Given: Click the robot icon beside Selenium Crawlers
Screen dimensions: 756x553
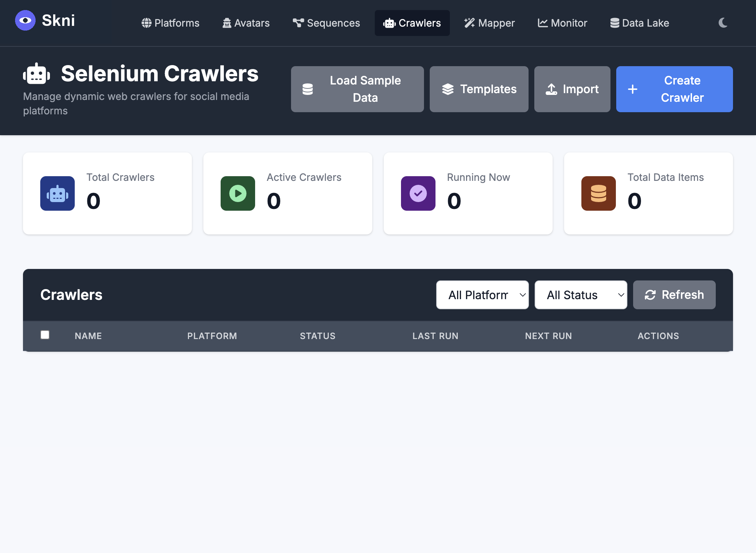Looking at the screenshot, I should click(36, 74).
